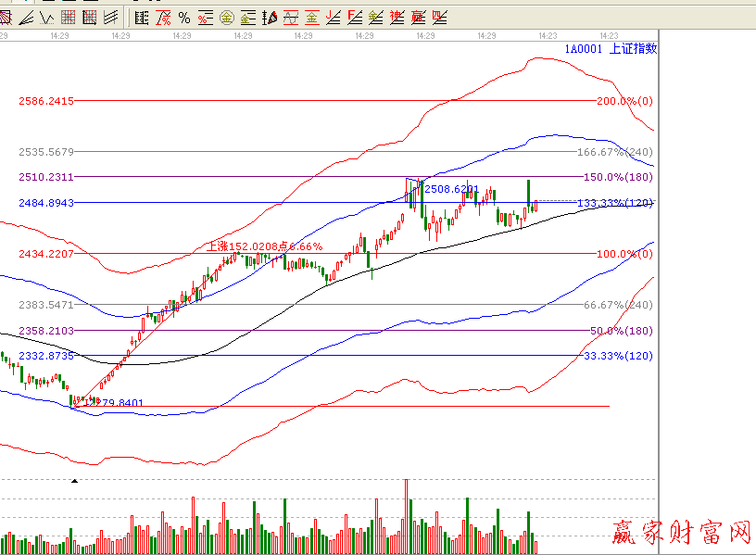
Task: Click the 200.0%(0) retracement level label
Action: (624, 101)
